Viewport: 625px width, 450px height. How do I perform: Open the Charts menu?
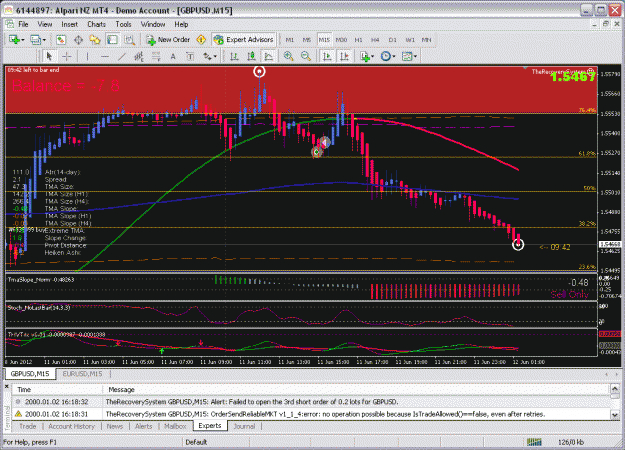pos(96,24)
